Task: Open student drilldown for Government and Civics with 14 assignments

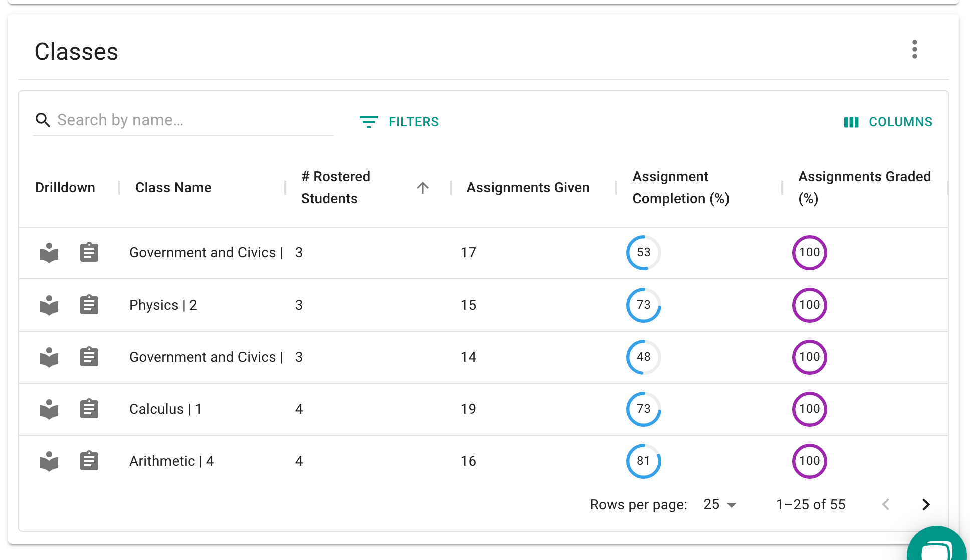Action: click(49, 357)
